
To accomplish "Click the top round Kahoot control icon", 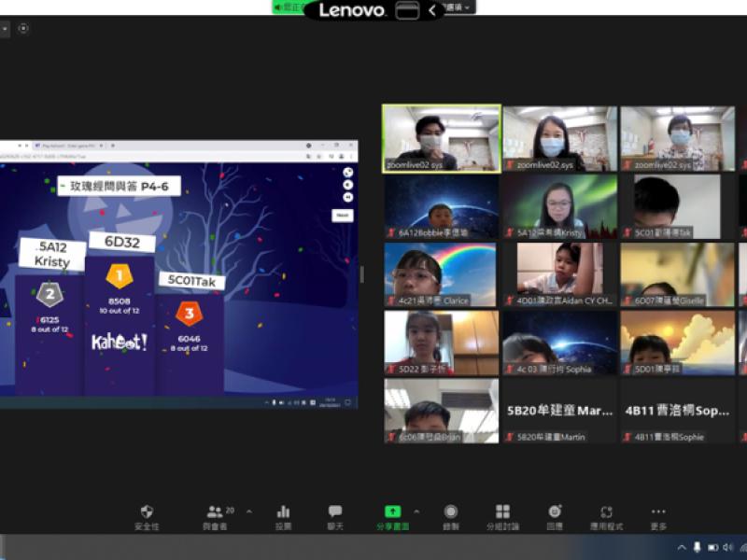I will click(x=348, y=173).
